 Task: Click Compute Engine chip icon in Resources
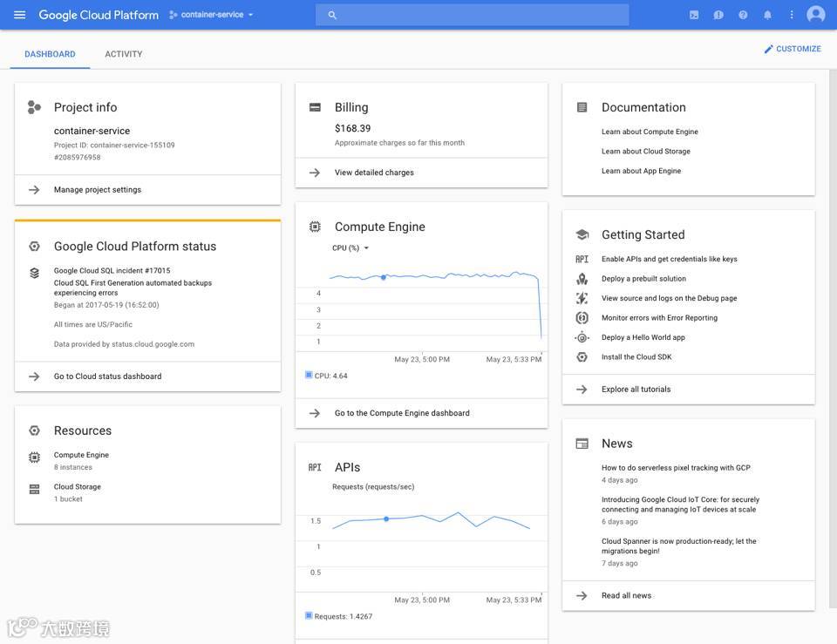click(x=34, y=458)
